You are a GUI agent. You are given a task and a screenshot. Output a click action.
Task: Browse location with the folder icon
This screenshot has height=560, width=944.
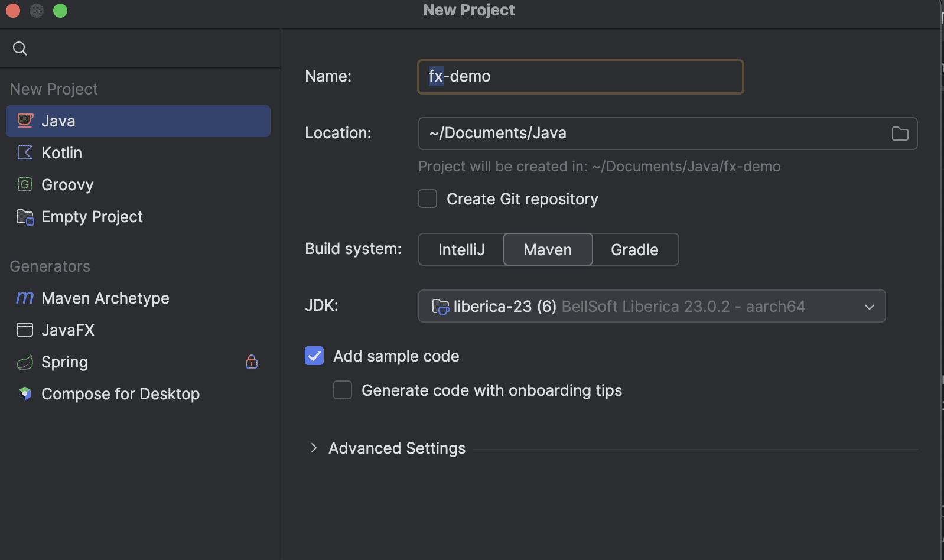tap(900, 134)
